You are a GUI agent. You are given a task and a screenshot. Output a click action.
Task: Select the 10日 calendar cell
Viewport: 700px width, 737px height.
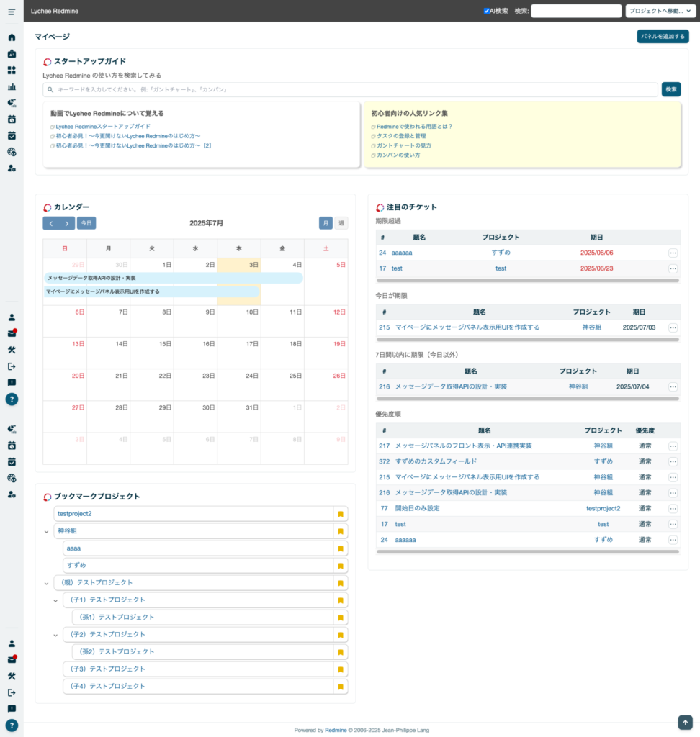(238, 321)
